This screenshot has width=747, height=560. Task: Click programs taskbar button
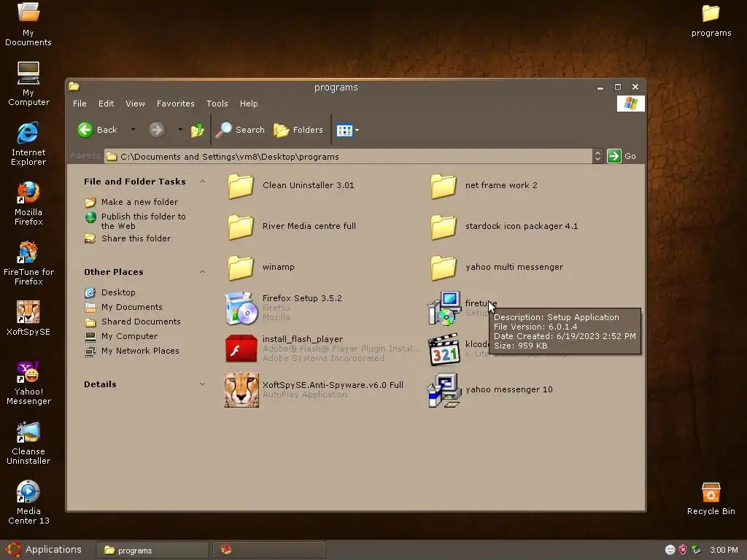pos(152,550)
